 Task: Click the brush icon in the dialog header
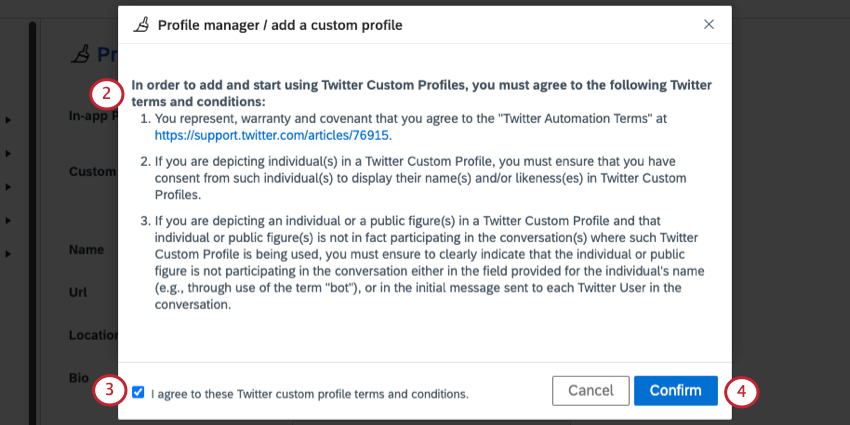[140, 24]
